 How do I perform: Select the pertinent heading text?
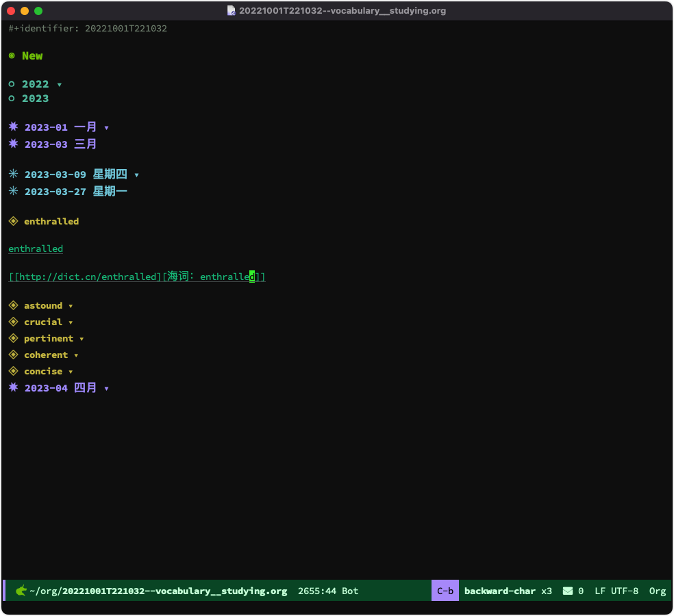click(49, 339)
